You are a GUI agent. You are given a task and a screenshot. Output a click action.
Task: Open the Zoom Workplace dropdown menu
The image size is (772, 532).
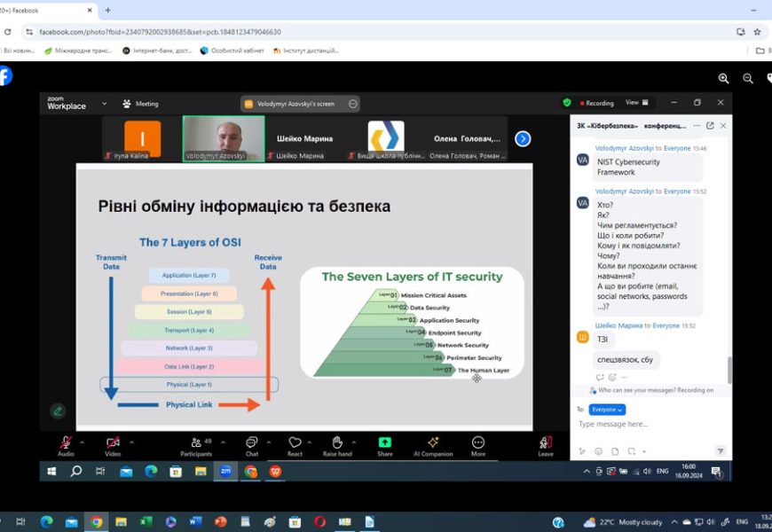tap(104, 104)
